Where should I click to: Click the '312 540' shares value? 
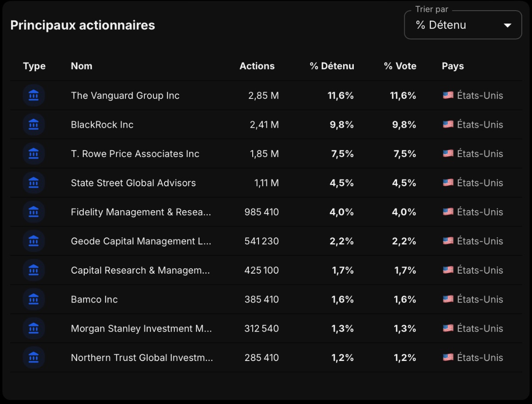click(x=262, y=329)
